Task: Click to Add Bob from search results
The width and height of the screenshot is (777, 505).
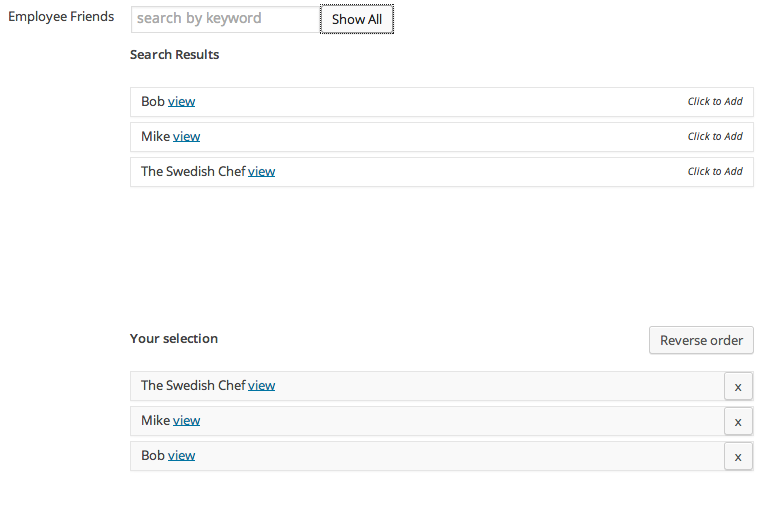Action: (715, 102)
